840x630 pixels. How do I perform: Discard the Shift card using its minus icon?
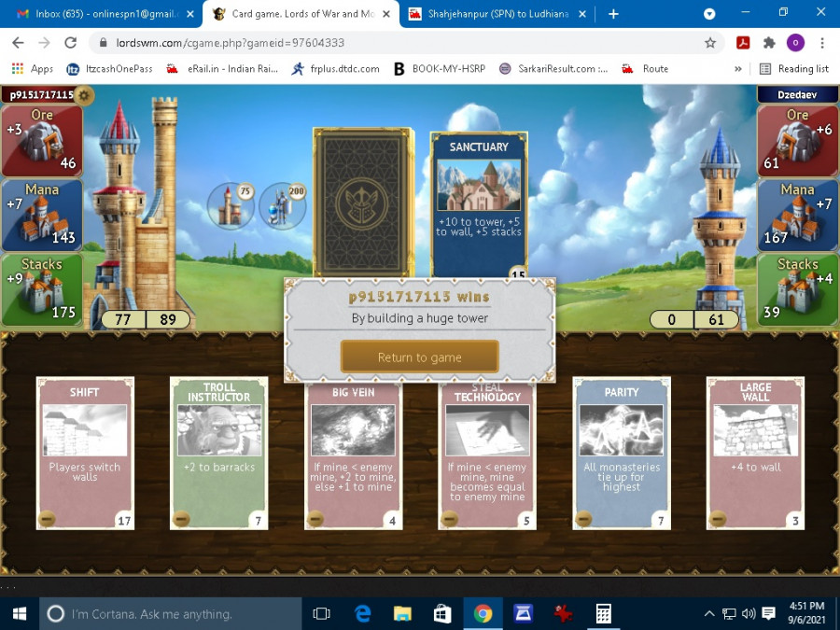[x=48, y=519]
